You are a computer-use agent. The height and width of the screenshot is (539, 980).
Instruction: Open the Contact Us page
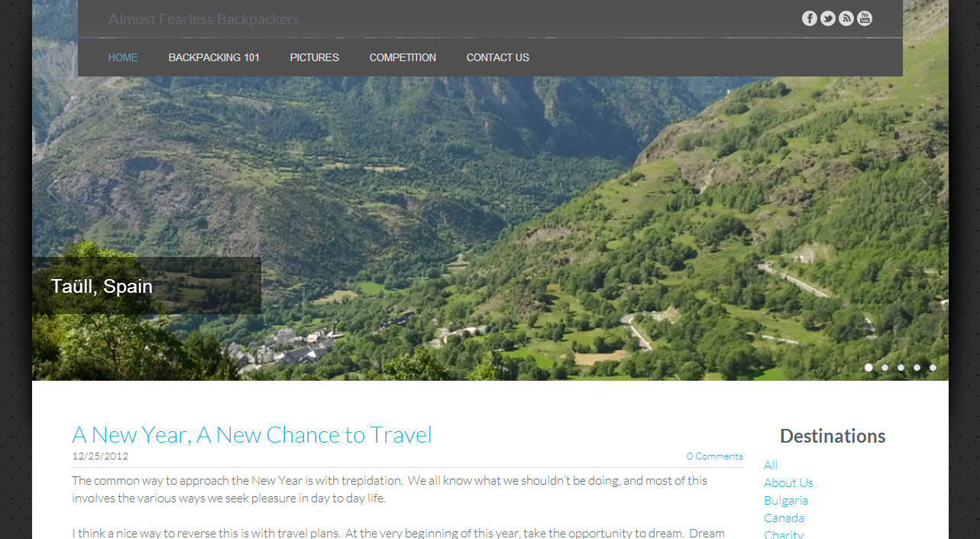click(x=498, y=57)
